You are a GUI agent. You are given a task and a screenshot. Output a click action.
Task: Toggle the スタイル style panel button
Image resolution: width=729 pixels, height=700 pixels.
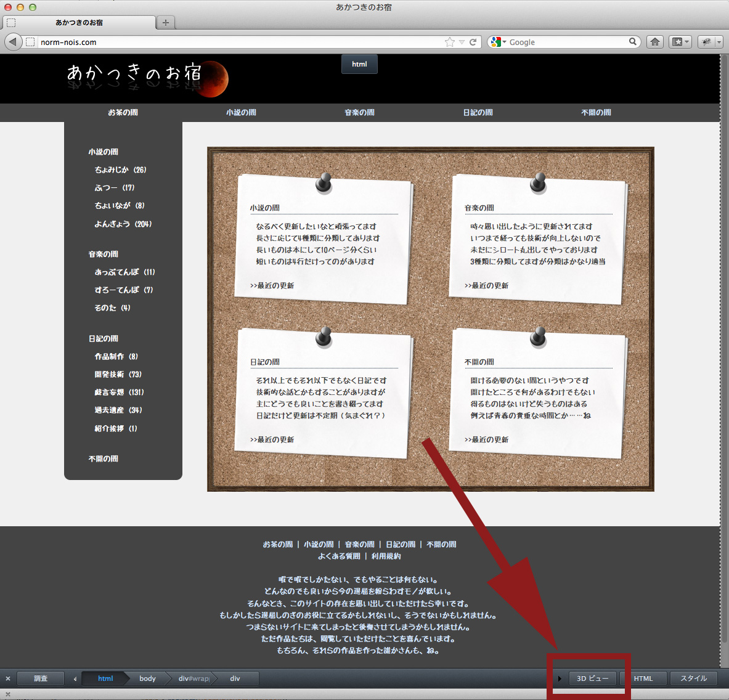pos(693,678)
